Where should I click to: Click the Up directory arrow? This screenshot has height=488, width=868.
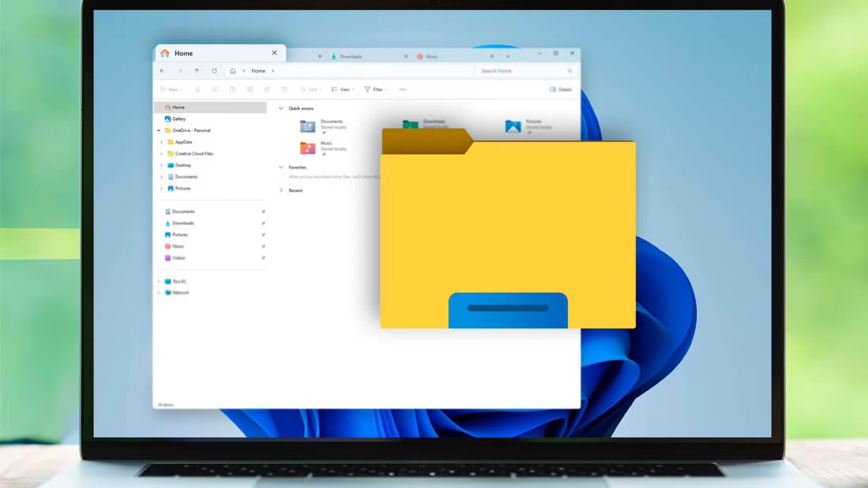197,70
